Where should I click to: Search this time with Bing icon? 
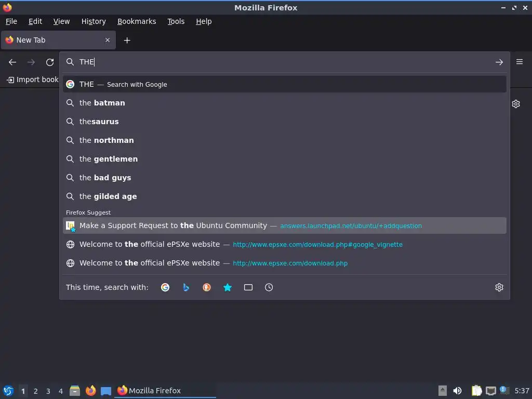186,287
